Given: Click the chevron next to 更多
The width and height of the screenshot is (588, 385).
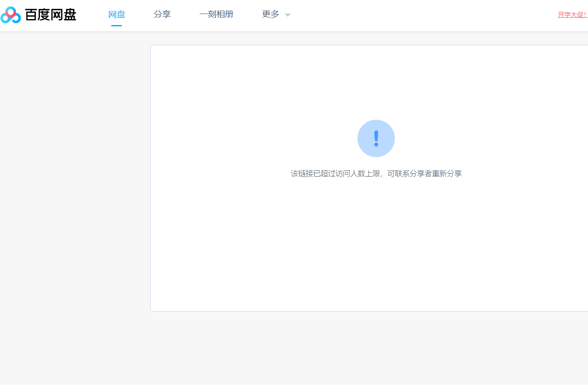Looking at the screenshot, I should pos(287,14).
